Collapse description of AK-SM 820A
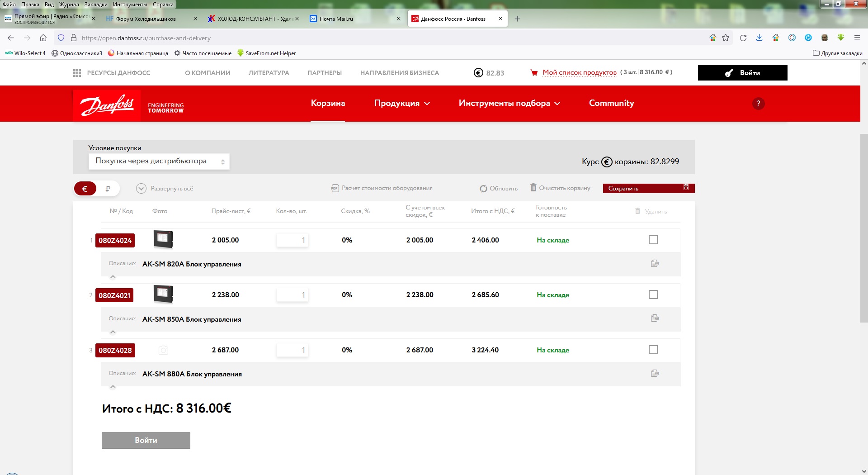 [x=113, y=277]
